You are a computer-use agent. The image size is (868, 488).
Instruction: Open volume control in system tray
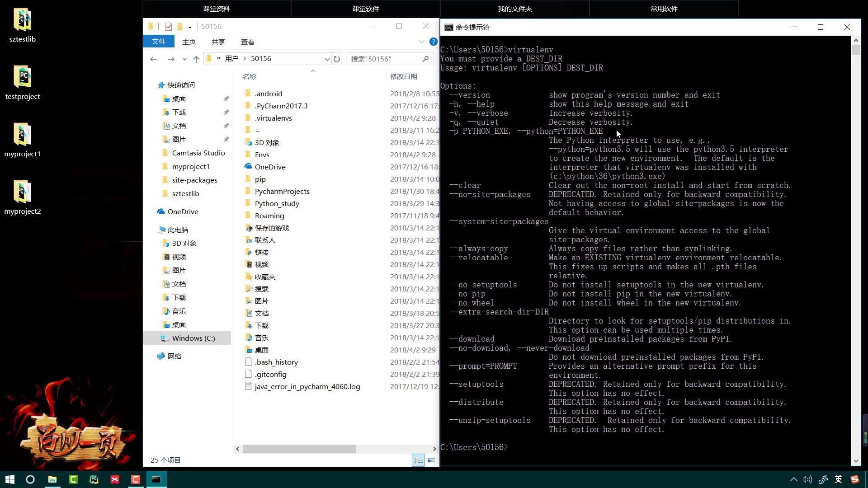[807, 479]
